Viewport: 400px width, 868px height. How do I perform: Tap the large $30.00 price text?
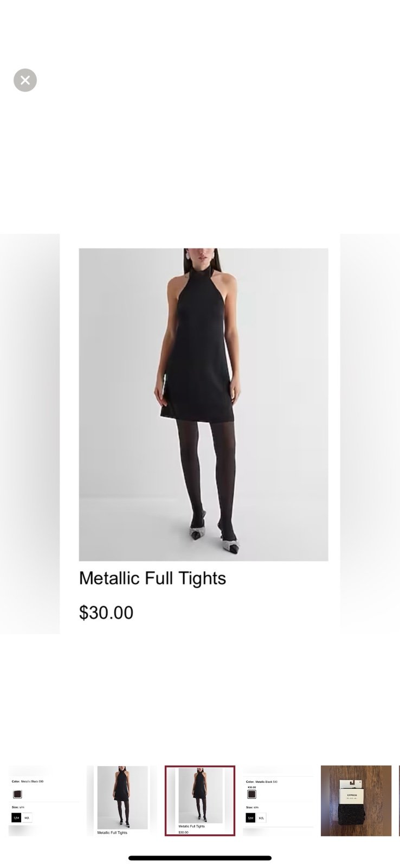(106, 612)
